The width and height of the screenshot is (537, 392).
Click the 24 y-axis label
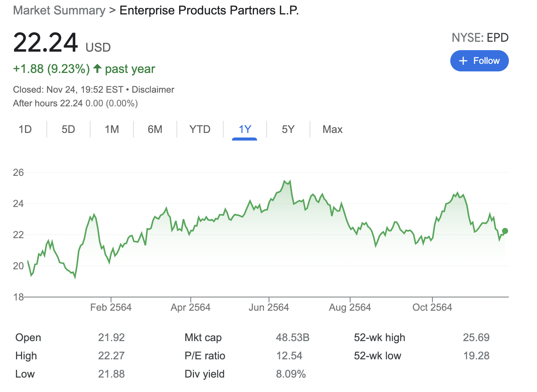point(18,204)
